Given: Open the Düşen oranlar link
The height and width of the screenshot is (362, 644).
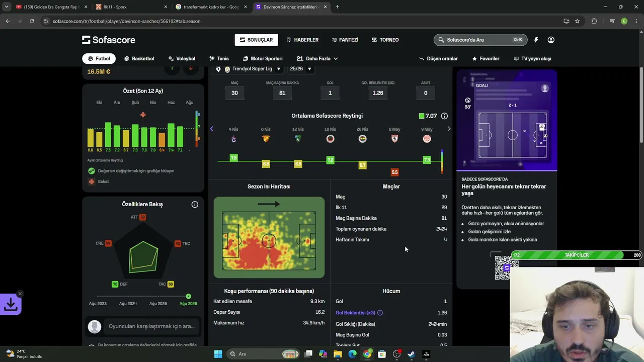Looking at the screenshot, I should (438, 58).
